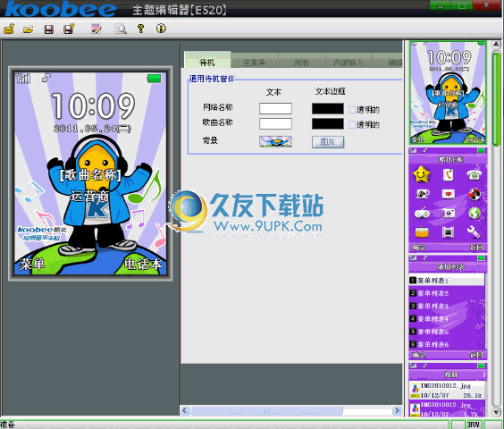Pick the border color for 网络名称
504x429 pixels.
(x=328, y=109)
